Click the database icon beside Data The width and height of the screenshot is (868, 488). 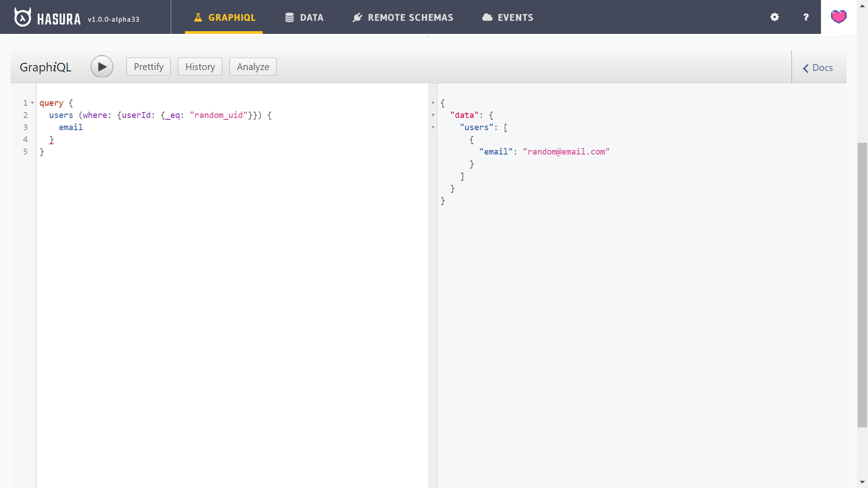(x=289, y=18)
